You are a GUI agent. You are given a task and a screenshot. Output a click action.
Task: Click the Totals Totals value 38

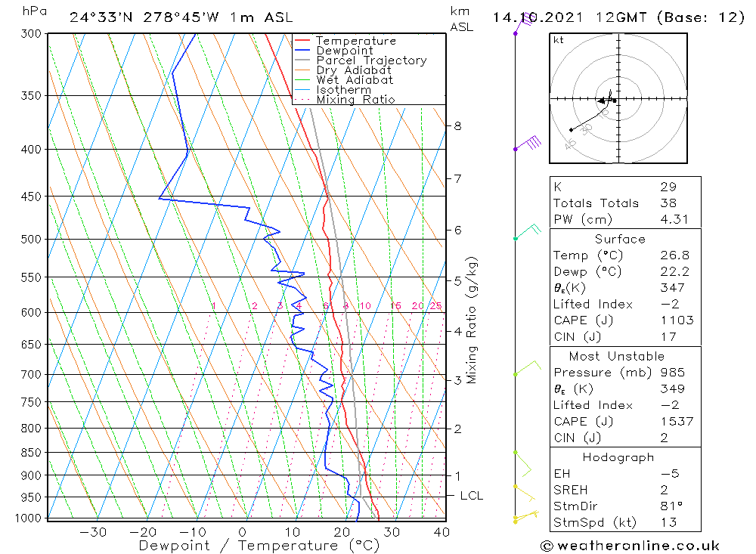point(668,203)
